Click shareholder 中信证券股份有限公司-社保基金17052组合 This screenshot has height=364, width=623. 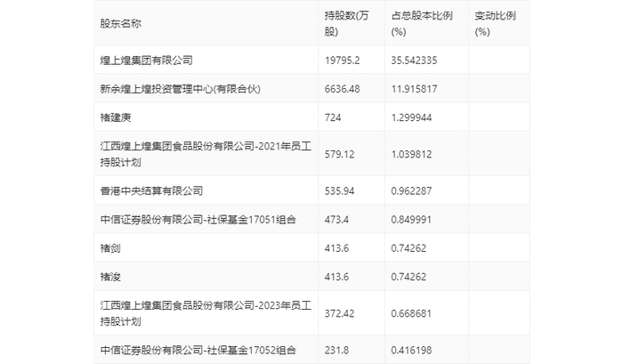[198, 350]
